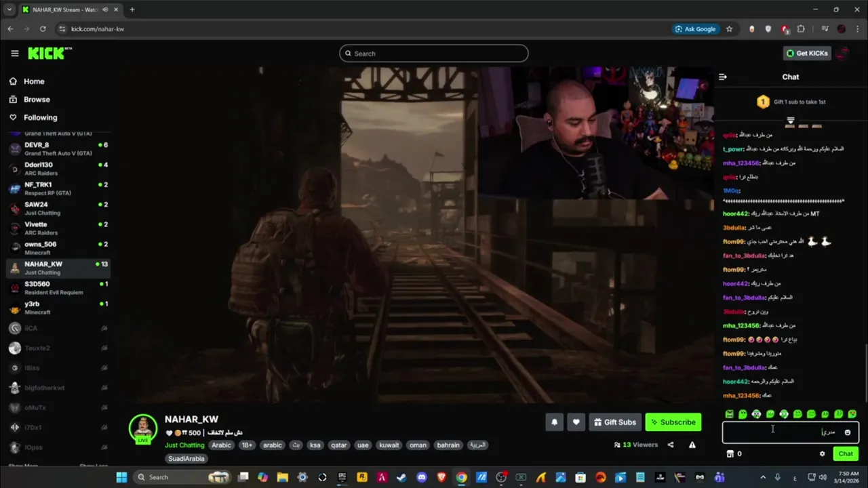Click the Just Chatting category link
This screenshot has width=868, height=488.
pyautogui.click(x=184, y=445)
